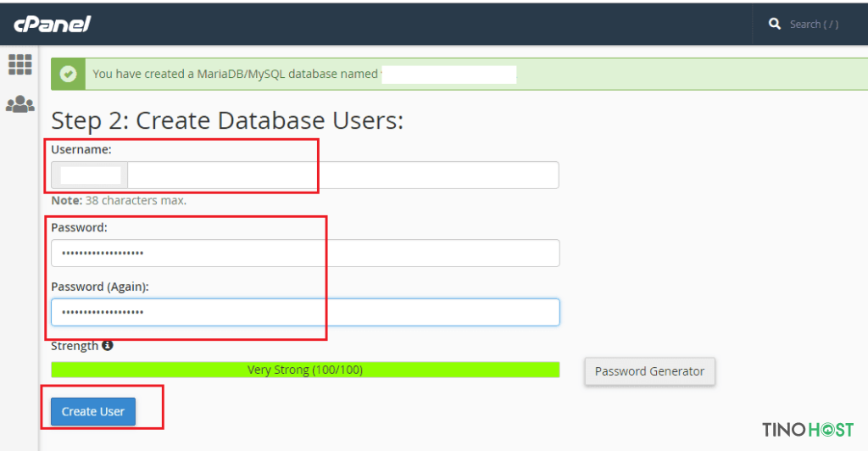Viewport: 868px width, 451px height.
Task: Click the Strength info icon
Action: pyautogui.click(x=108, y=345)
